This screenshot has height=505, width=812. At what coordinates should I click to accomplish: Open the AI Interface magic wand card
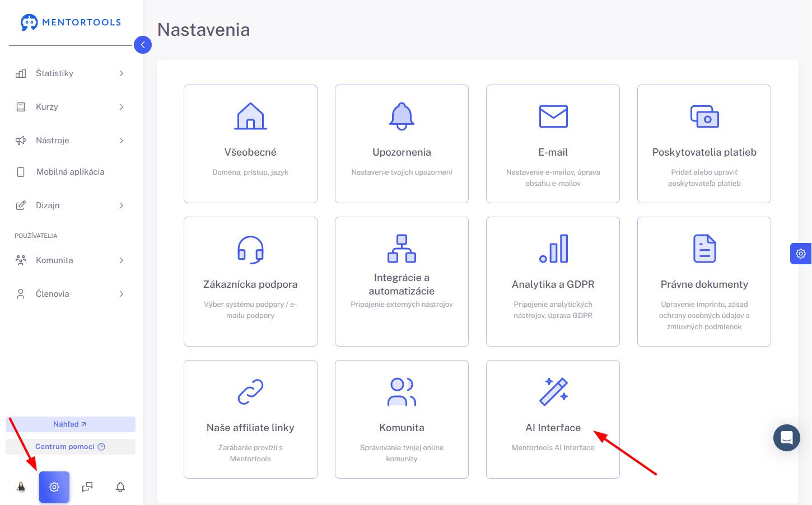553,419
